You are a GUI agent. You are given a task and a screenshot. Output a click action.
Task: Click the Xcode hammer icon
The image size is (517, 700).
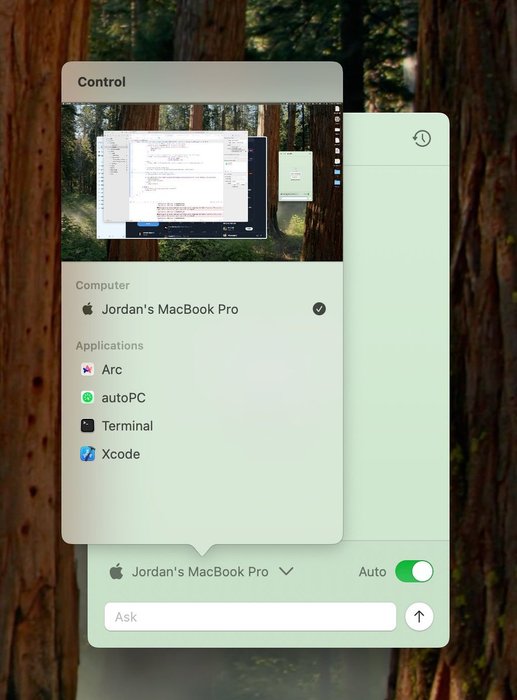[88, 454]
